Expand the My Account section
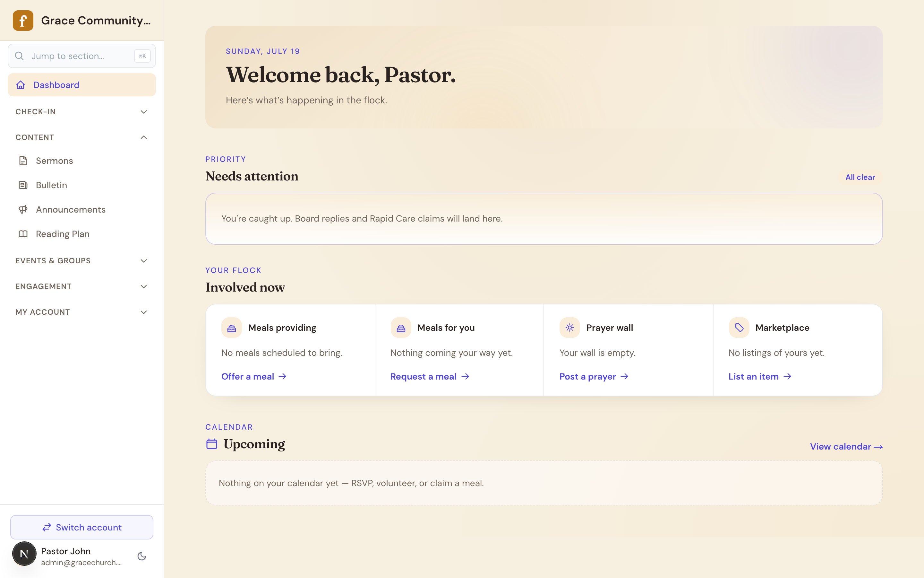Image resolution: width=924 pixels, height=578 pixels. pos(82,312)
